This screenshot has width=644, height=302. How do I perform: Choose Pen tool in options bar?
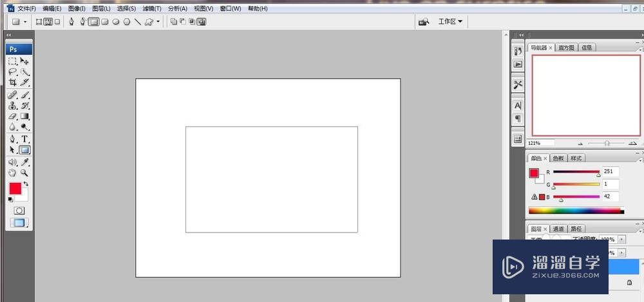pyautogui.click(x=72, y=22)
